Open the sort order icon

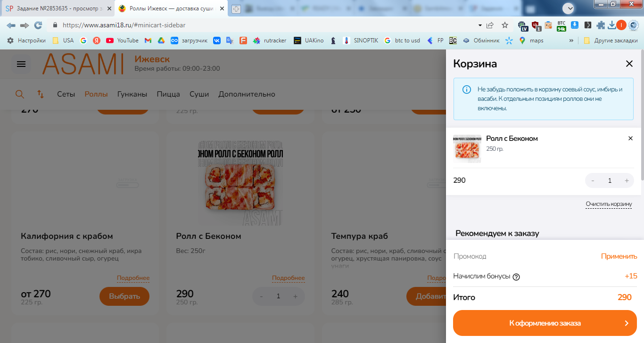tap(41, 94)
